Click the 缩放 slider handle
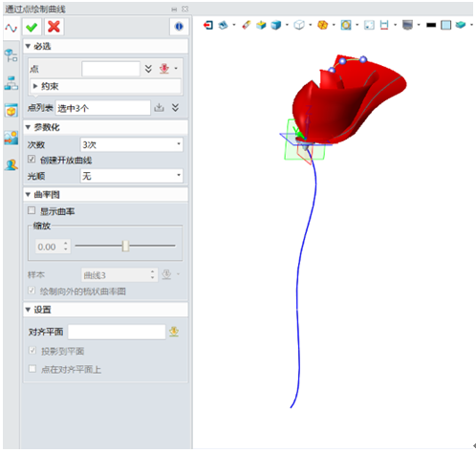The height and width of the screenshot is (453, 476). click(x=125, y=246)
